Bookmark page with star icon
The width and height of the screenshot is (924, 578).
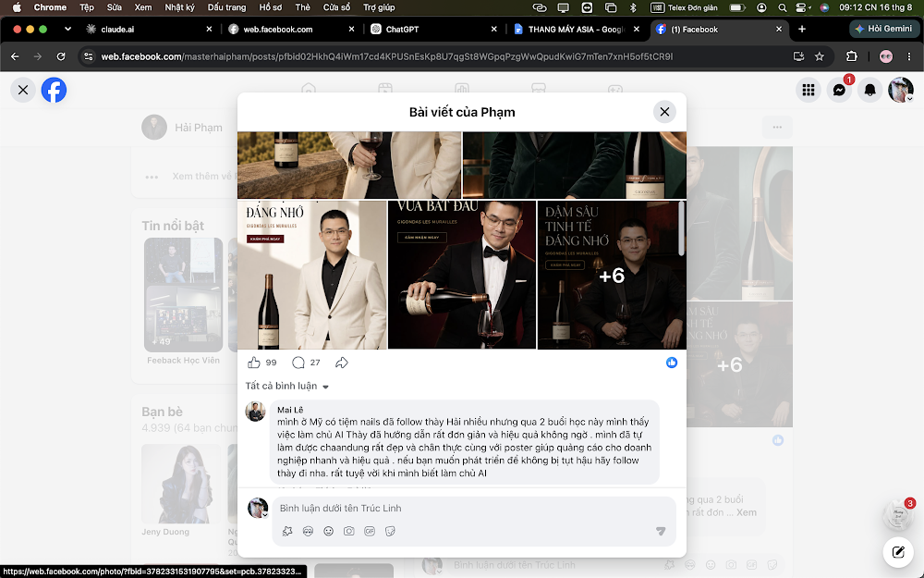pyautogui.click(x=819, y=56)
